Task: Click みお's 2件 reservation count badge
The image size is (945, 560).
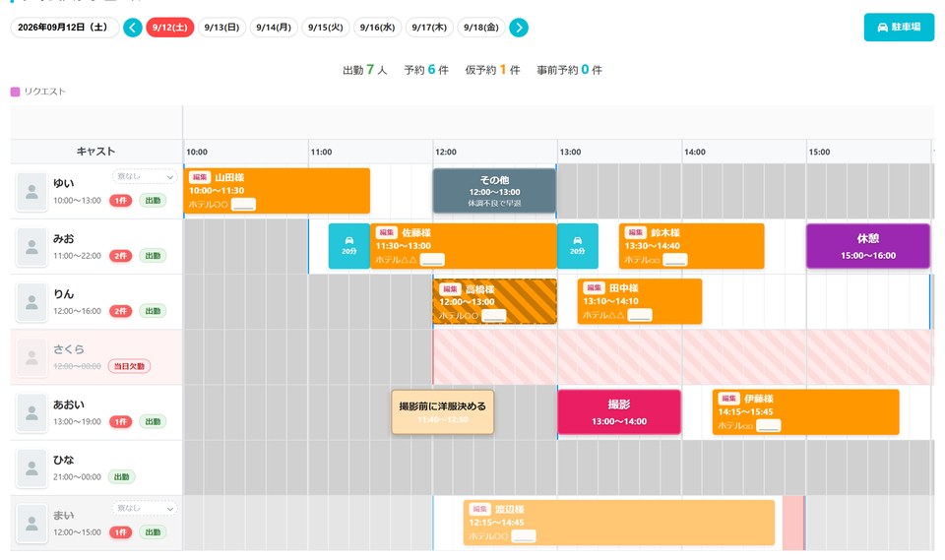Action: pos(120,256)
